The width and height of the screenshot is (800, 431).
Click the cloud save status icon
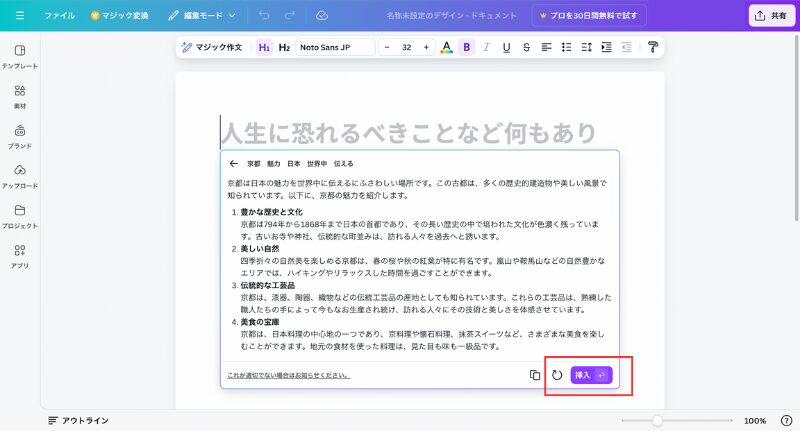coord(321,15)
